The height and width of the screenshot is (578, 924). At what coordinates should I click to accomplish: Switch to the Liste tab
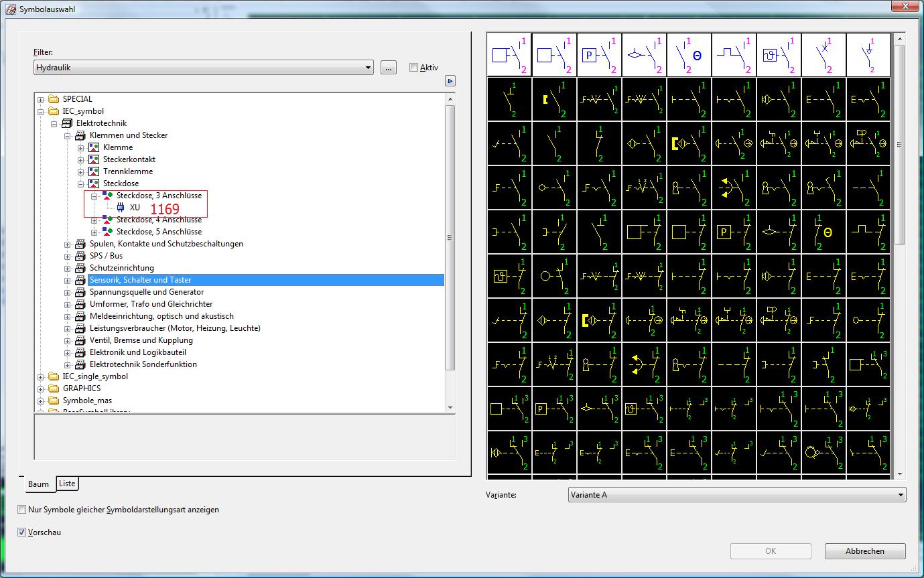coord(67,484)
